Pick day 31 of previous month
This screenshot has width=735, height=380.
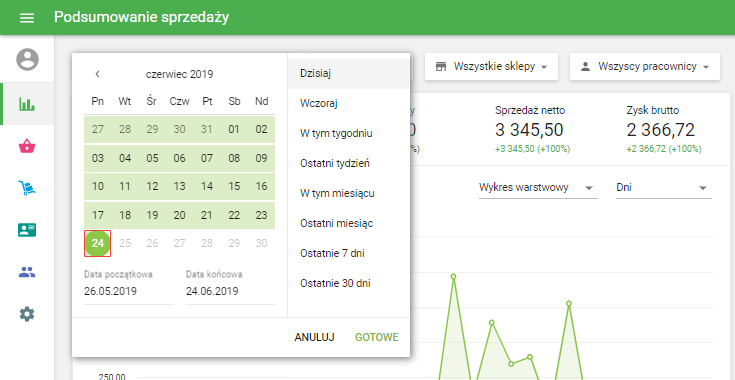click(207, 130)
